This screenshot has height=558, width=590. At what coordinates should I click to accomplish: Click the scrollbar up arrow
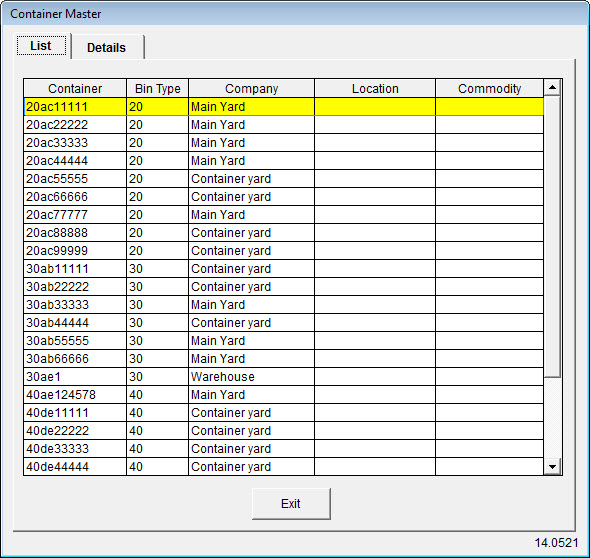click(552, 88)
